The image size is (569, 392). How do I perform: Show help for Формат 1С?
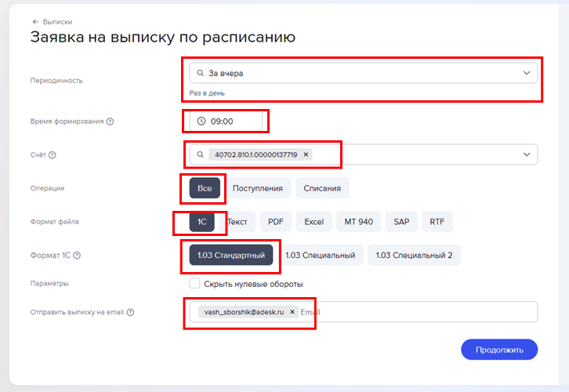click(77, 256)
